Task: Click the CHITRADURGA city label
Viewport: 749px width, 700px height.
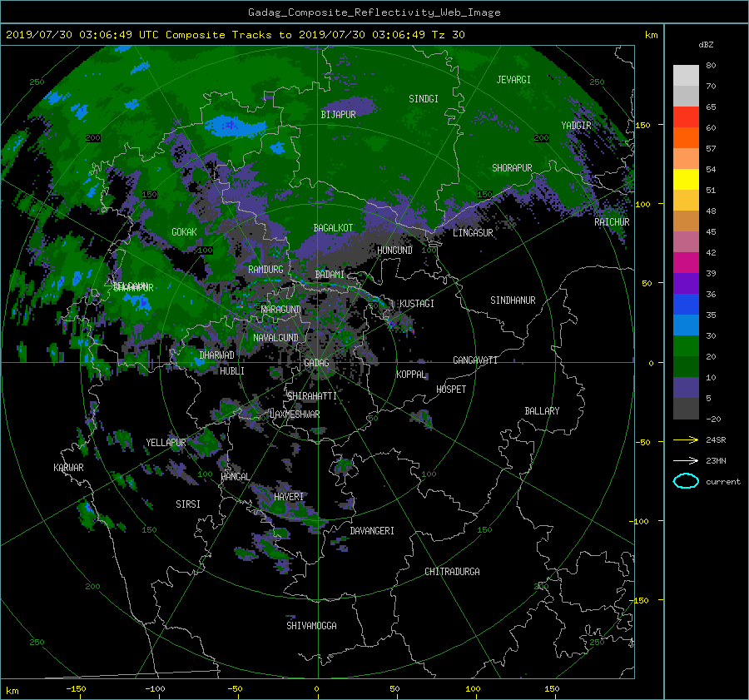Action: pyautogui.click(x=452, y=572)
